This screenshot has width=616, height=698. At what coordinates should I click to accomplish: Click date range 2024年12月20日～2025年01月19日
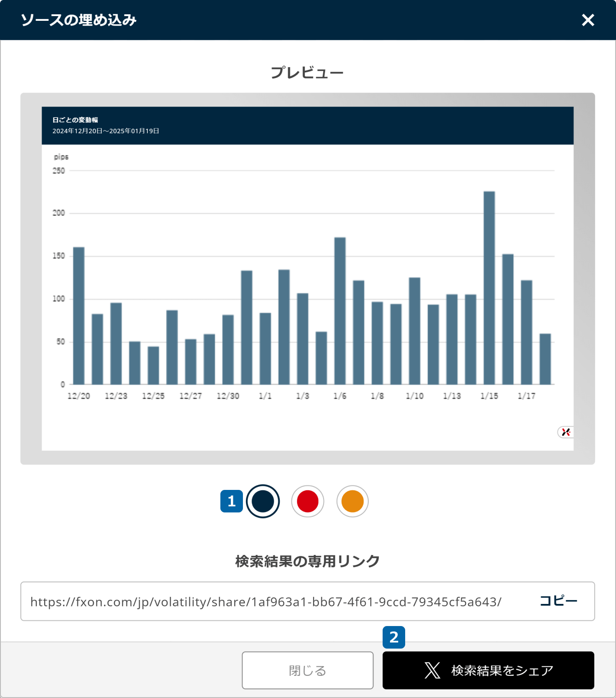[x=106, y=131]
